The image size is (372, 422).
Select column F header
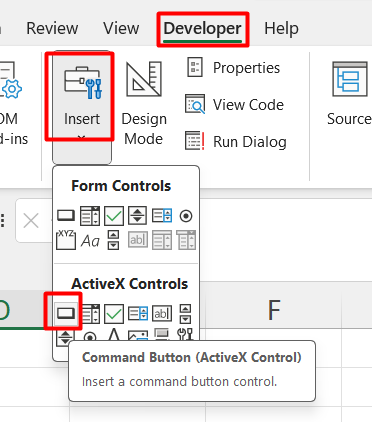[x=274, y=310]
